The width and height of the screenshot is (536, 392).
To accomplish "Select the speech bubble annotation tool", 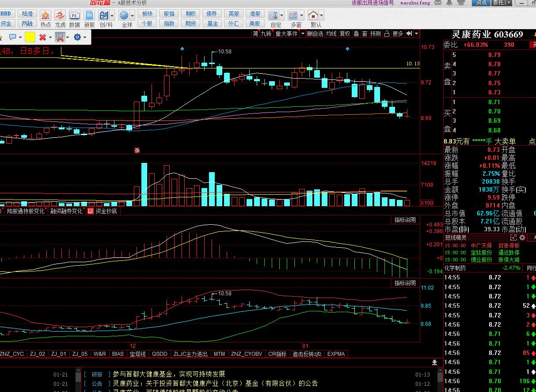I will coord(12,37).
